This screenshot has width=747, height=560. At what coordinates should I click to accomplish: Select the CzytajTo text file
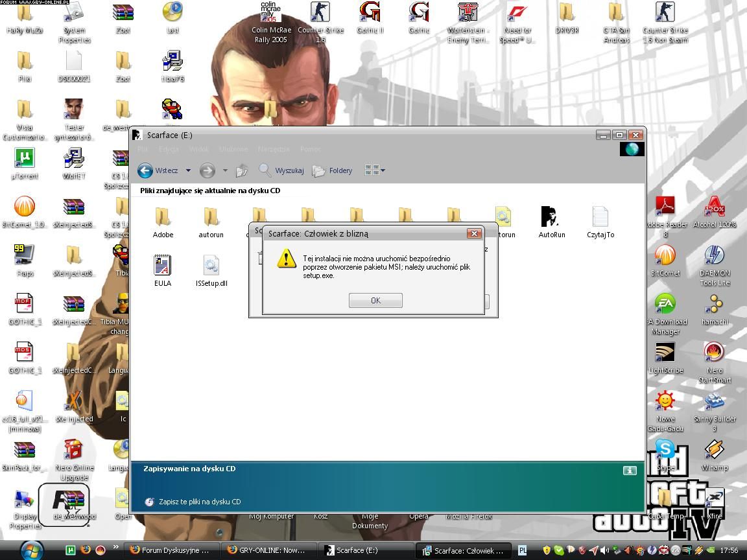coord(600,221)
